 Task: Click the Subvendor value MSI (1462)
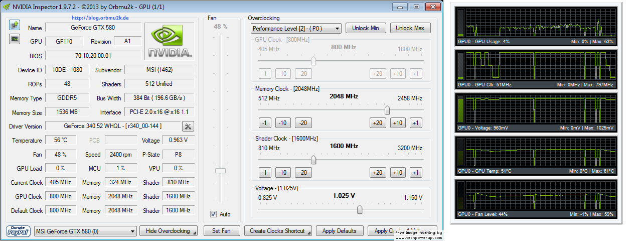(x=159, y=70)
